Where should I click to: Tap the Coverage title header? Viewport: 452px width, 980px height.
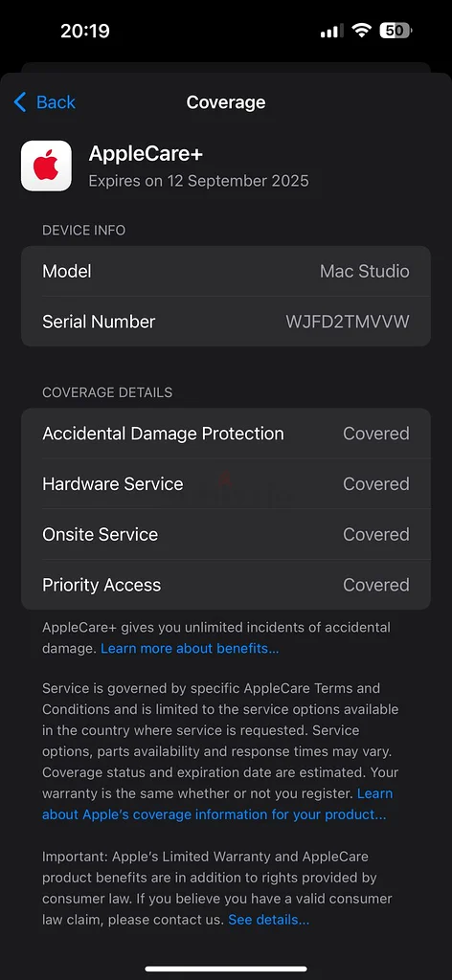[226, 101]
